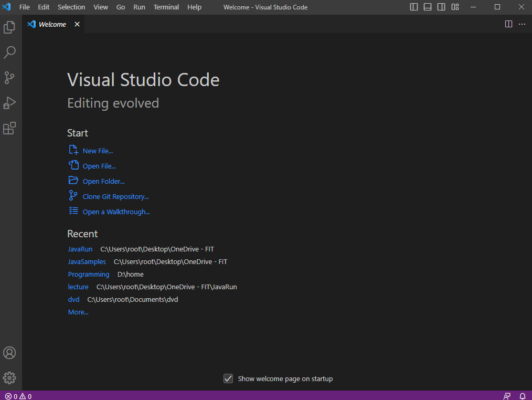Open the Manage gear icon

[9, 378]
